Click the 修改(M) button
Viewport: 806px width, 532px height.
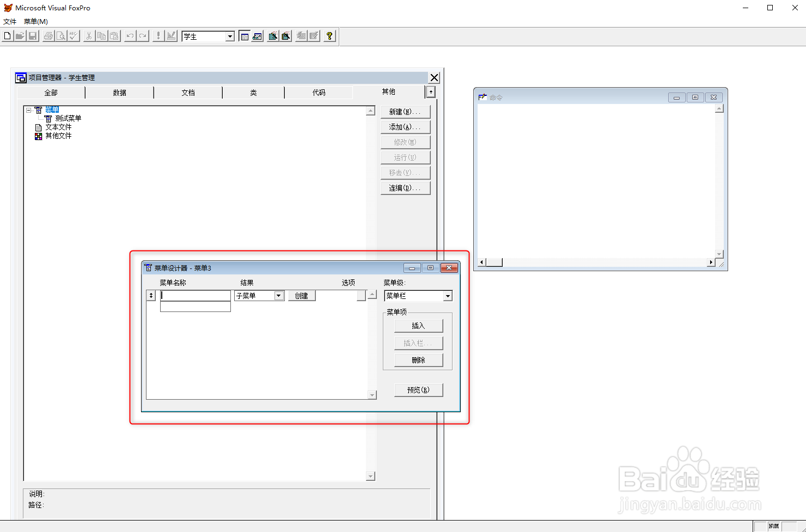(x=405, y=142)
